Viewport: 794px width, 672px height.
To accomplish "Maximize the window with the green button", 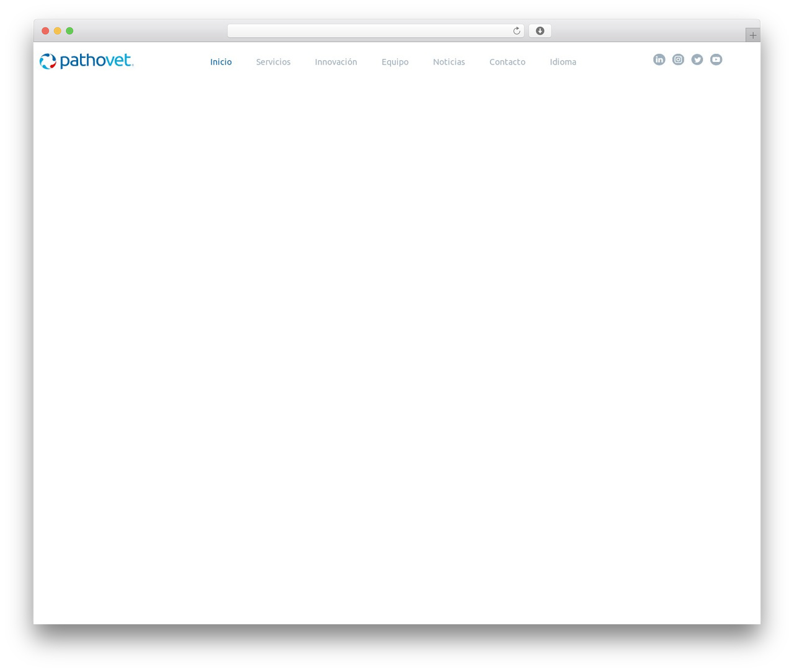I will [69, 31].
